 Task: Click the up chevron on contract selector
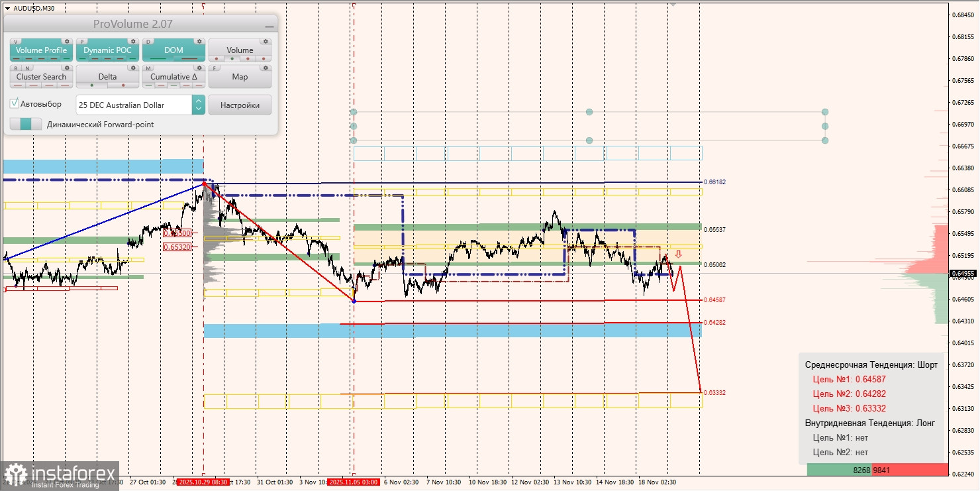(198, 101)
